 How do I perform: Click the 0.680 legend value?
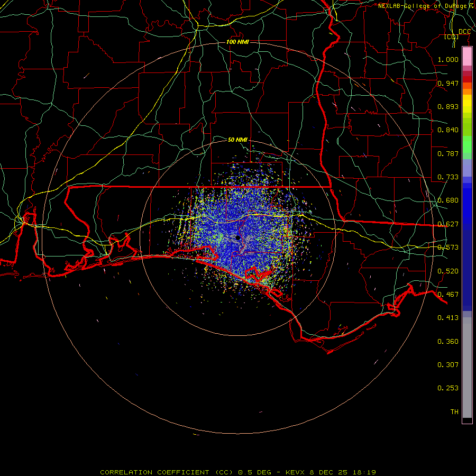click(448, 200)
